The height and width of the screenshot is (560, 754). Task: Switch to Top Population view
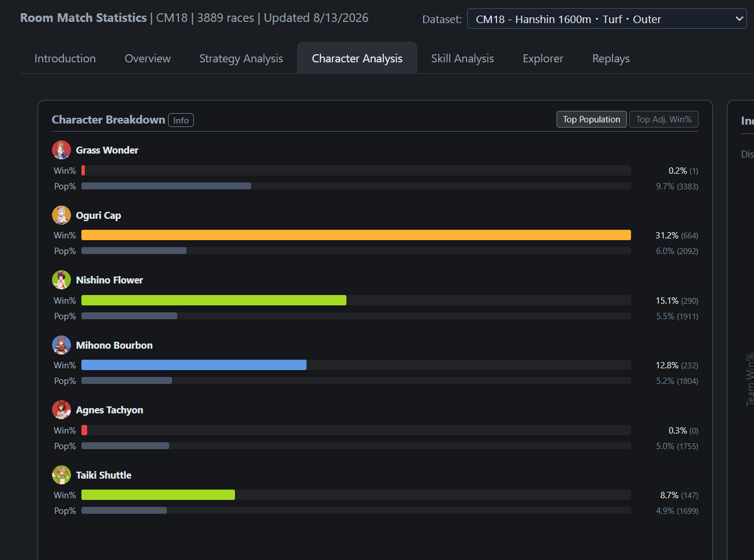(x=592, y=120)
